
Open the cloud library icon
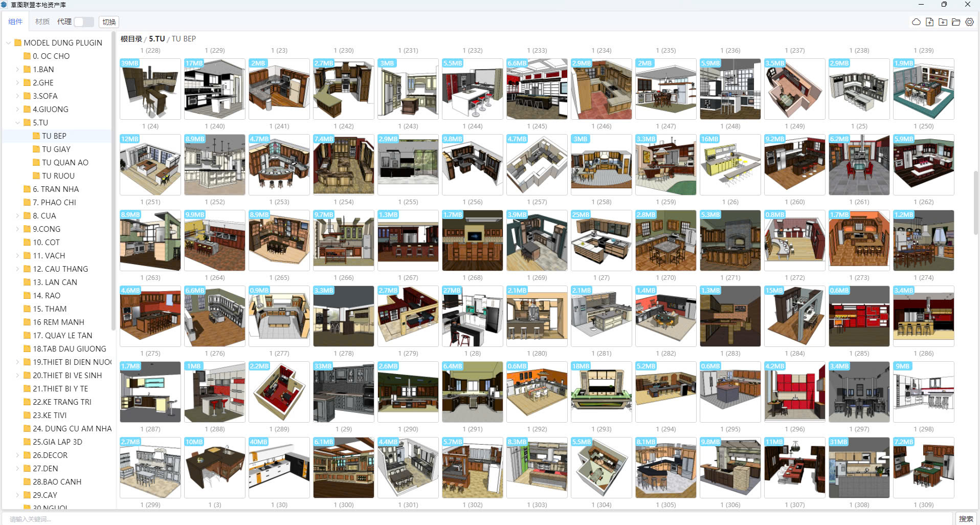[916, 22]
